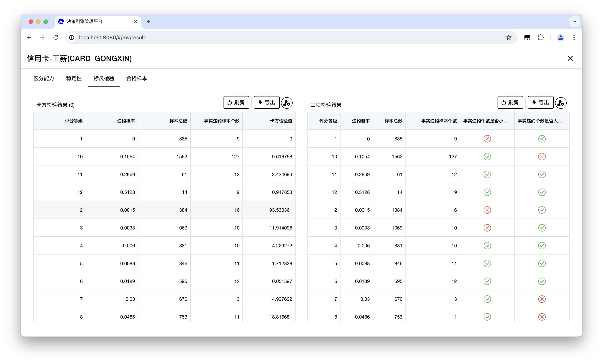Click the red cross icon in rating 1 row
The image size is (603, 364).
point(487,139)
